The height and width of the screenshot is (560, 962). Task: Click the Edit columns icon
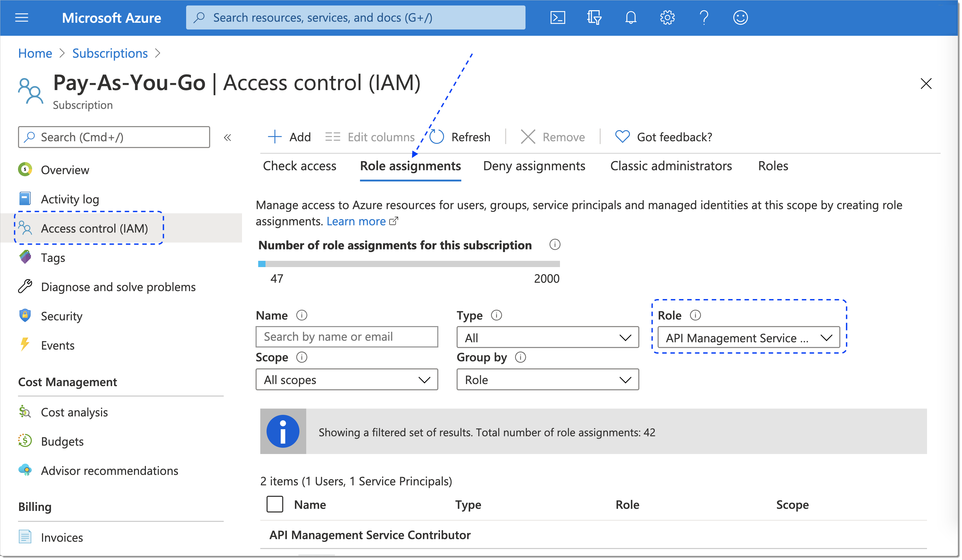coord(333,137)
